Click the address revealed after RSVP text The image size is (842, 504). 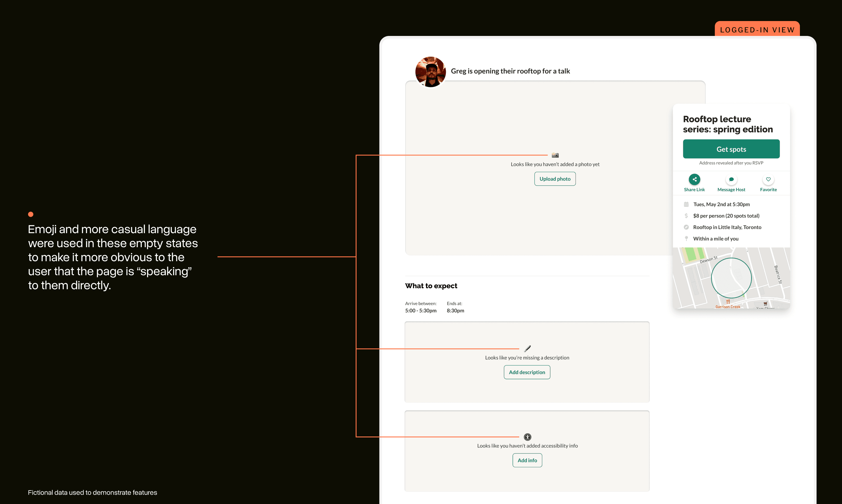pyautogui.click(x=731, y=163)
